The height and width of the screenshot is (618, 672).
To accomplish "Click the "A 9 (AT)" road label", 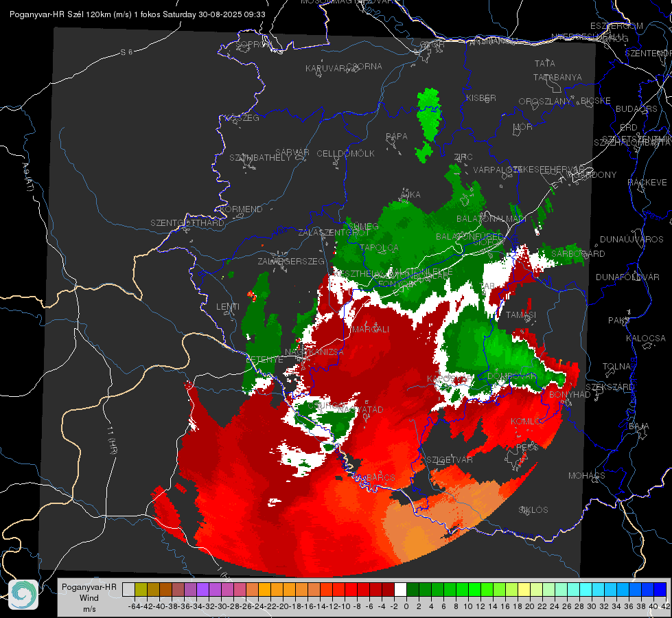I will click(27, 176).
